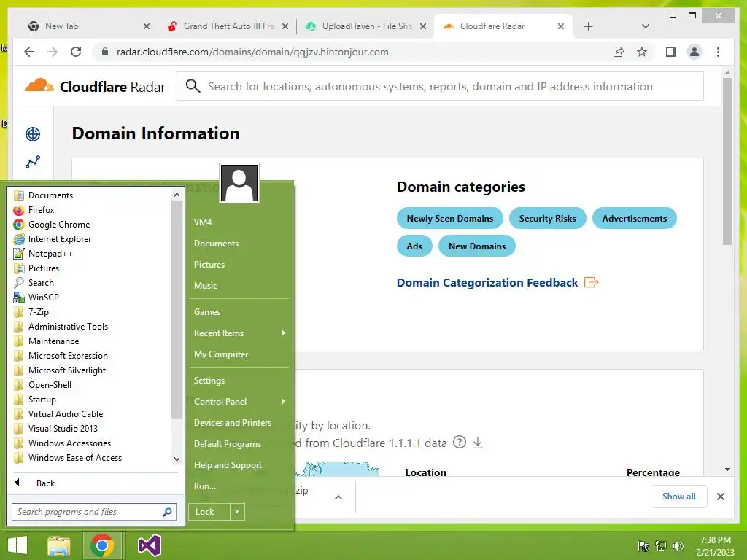
Task: Close the UploadHaven tab
Action: point(422,26)
